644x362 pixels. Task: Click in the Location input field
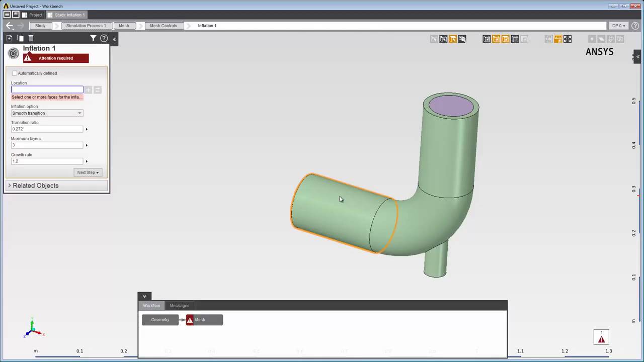pos(47,89)
